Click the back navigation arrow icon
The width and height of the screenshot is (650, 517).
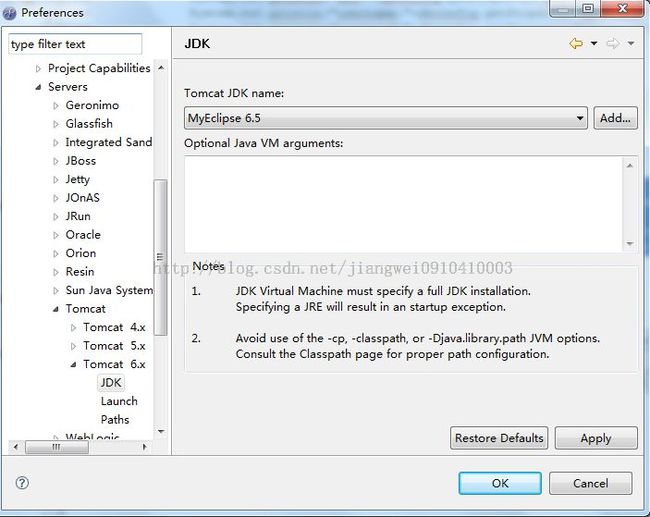pyautogui.click(x=576, y=43)
